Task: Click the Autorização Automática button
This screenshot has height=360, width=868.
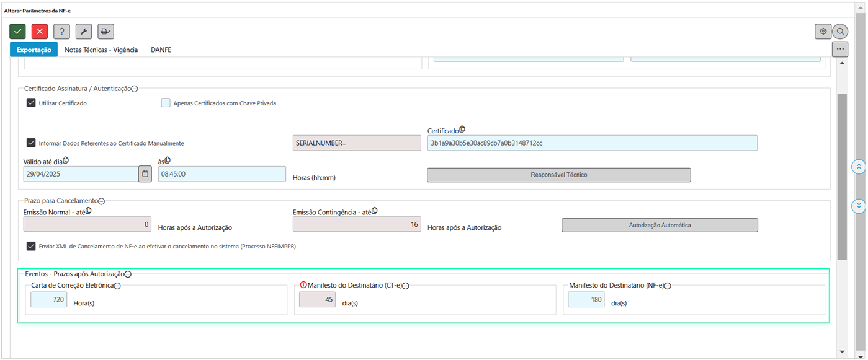Action: click(660, 225)
